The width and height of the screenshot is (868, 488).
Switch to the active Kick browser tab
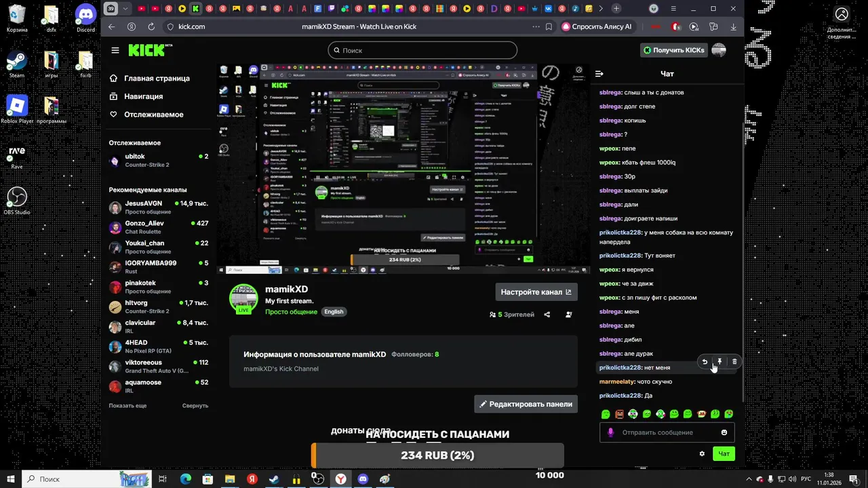click(x=195, y=8)
